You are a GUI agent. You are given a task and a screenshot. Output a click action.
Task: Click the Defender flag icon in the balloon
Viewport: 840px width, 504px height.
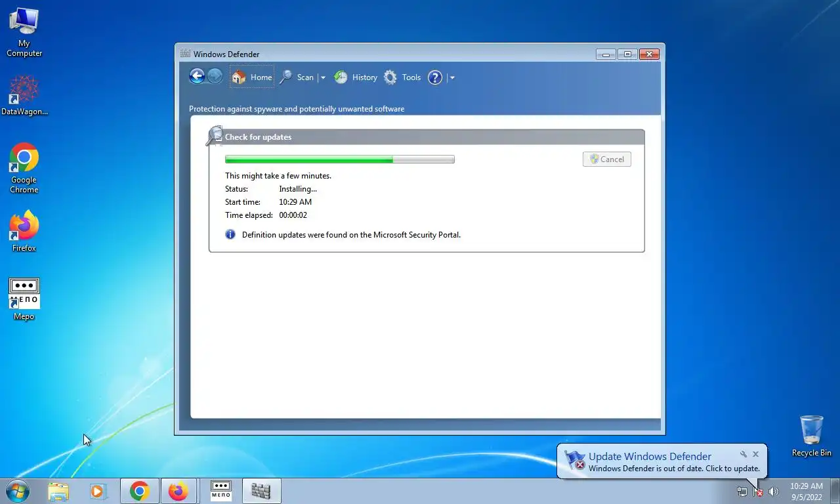pos(575,460)
